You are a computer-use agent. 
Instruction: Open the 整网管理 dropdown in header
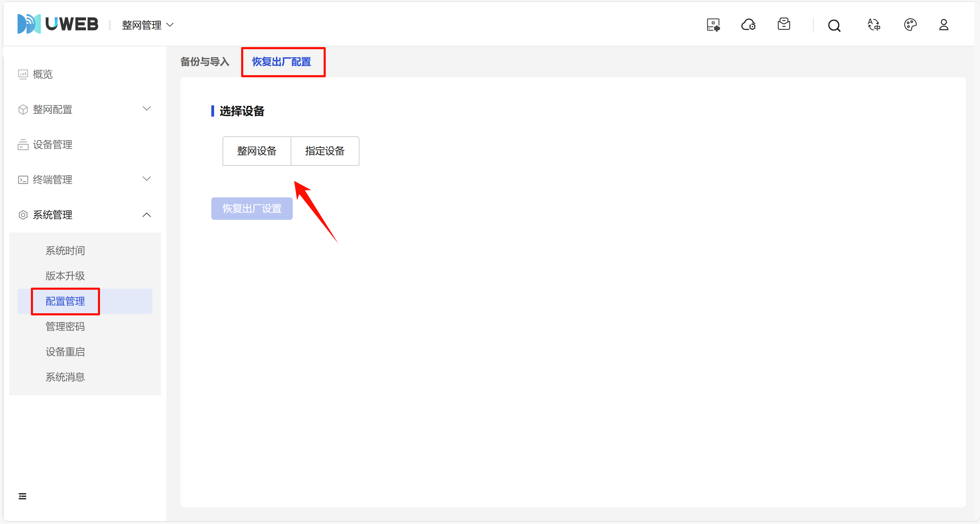point(148,25)
